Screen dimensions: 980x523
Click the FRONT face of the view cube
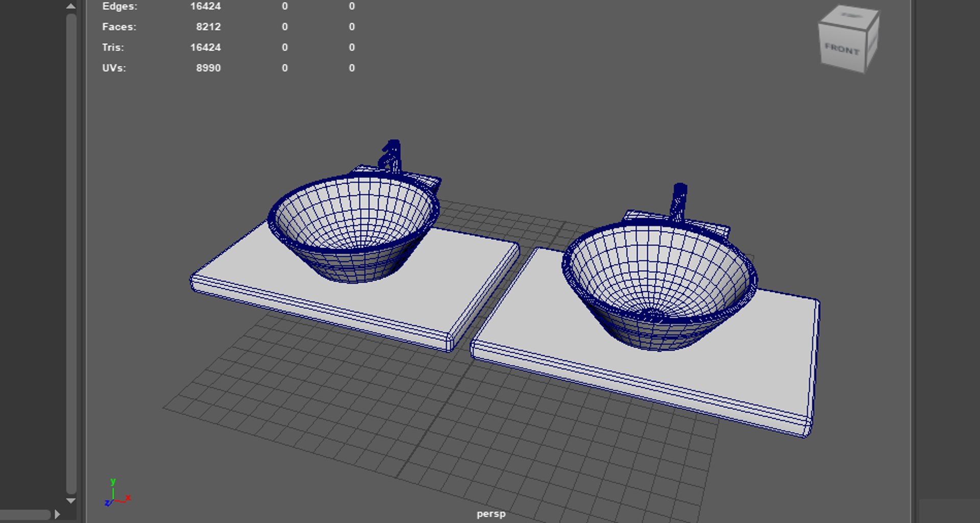point(842,48)
